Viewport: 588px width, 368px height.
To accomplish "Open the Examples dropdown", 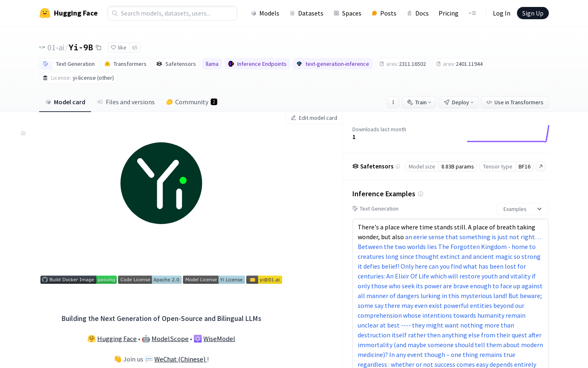I will (x=523, y=209).
